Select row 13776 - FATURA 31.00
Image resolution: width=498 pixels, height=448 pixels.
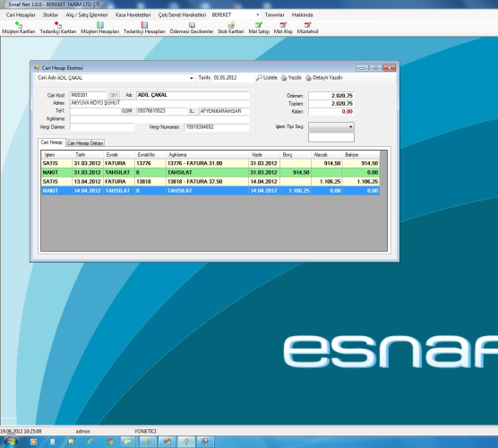[210, 163]
